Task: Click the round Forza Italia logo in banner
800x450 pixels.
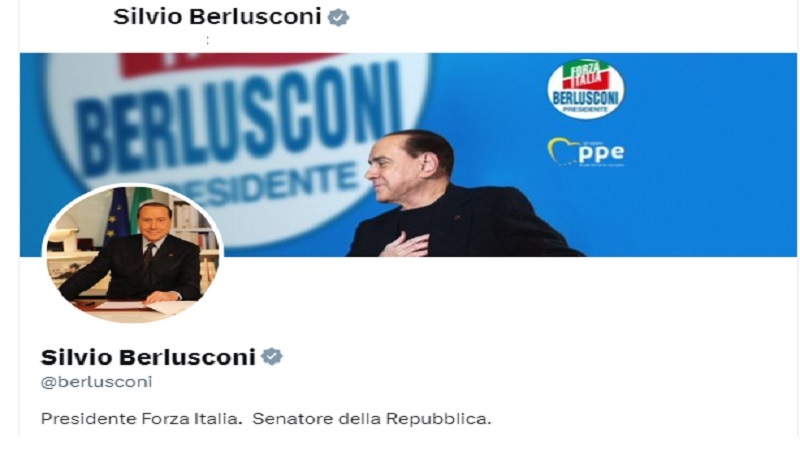Action: point(586,89)
